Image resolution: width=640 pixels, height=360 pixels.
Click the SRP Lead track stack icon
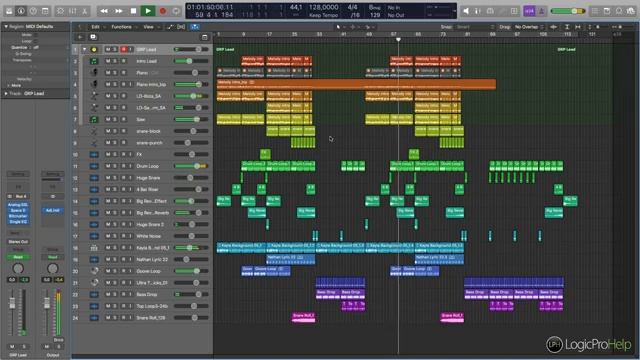coord(94,49)
